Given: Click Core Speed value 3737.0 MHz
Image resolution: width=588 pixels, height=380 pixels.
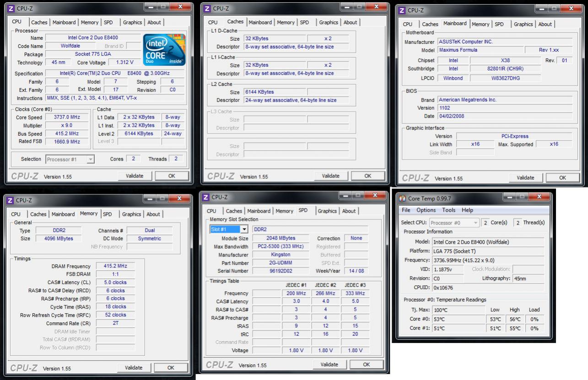Looking at the screenshot, I should pos(67,118).
